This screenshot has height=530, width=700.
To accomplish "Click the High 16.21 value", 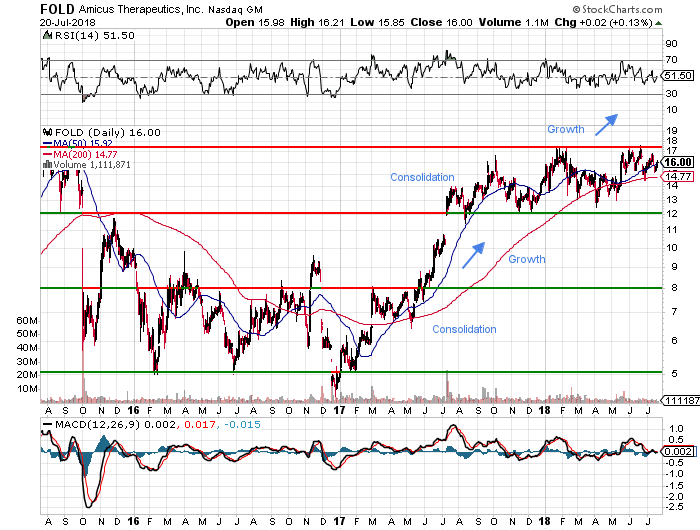I will (317, 22).
